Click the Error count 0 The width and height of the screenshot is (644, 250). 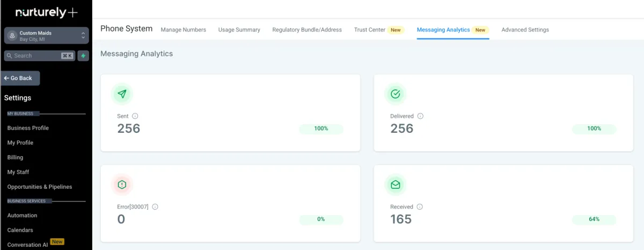coord(121,219)
